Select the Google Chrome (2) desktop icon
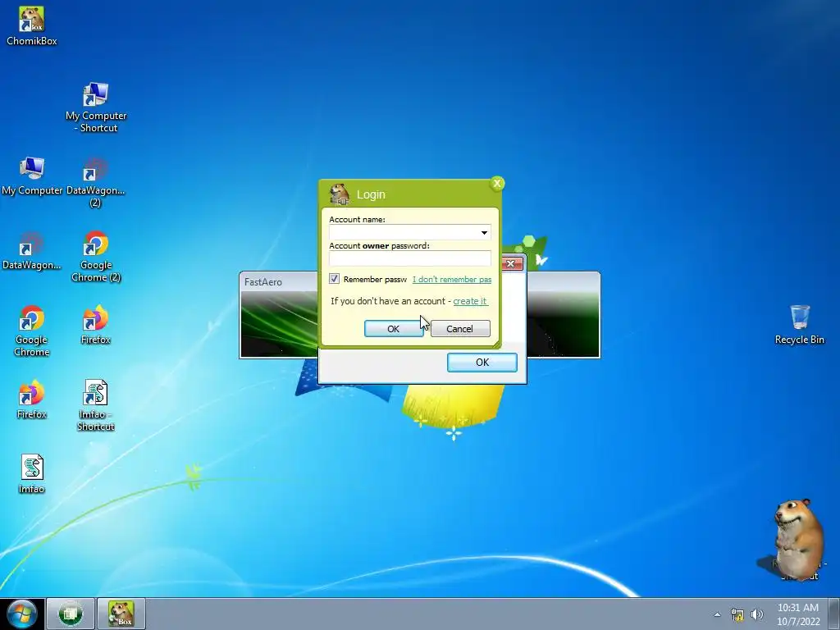This screenshot has width=840, height=630. [x=96, y=256]
